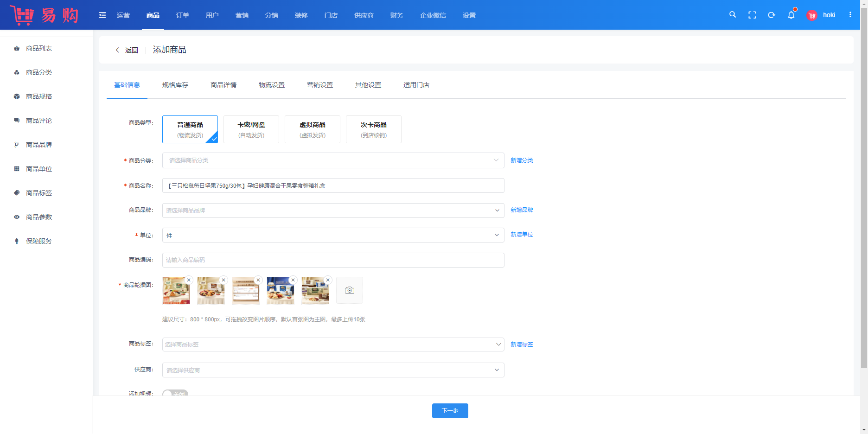Select 虚拟商品 product type
Viewport: 868px width, 434px height.
pos(313,129)
